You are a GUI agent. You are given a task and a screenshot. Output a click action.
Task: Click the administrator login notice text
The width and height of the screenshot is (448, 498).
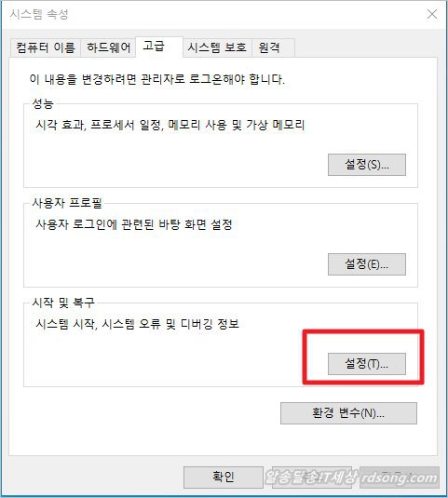tap(157, 79)
